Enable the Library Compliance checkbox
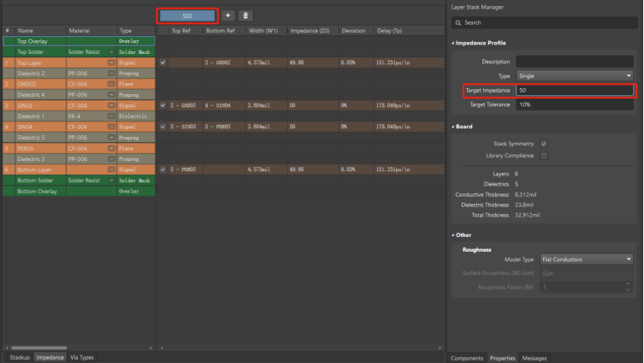 [544, 156]
